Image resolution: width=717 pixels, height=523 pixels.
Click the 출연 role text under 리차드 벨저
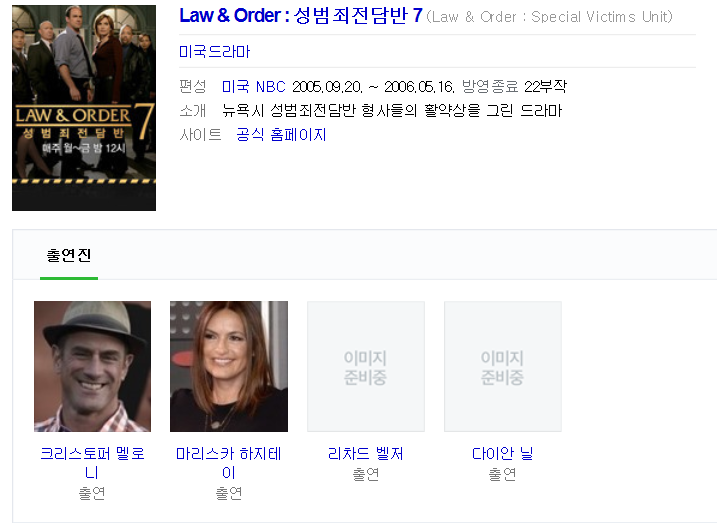[x=366, y=474]
